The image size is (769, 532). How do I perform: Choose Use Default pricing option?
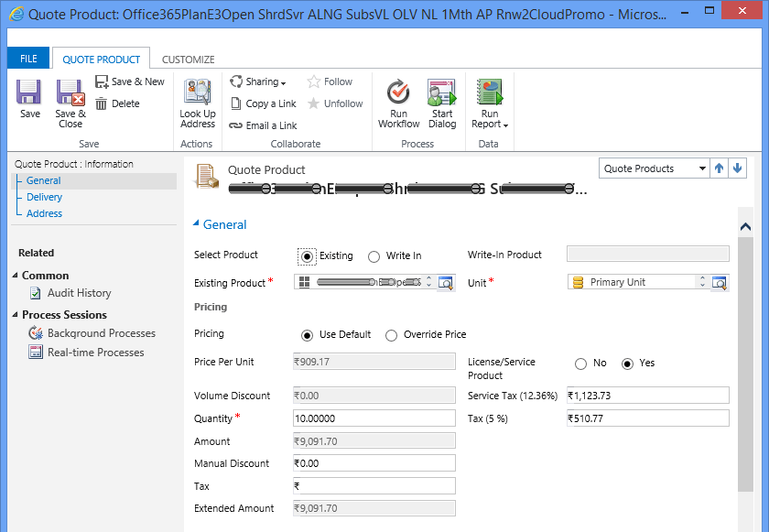coord(307,335)
